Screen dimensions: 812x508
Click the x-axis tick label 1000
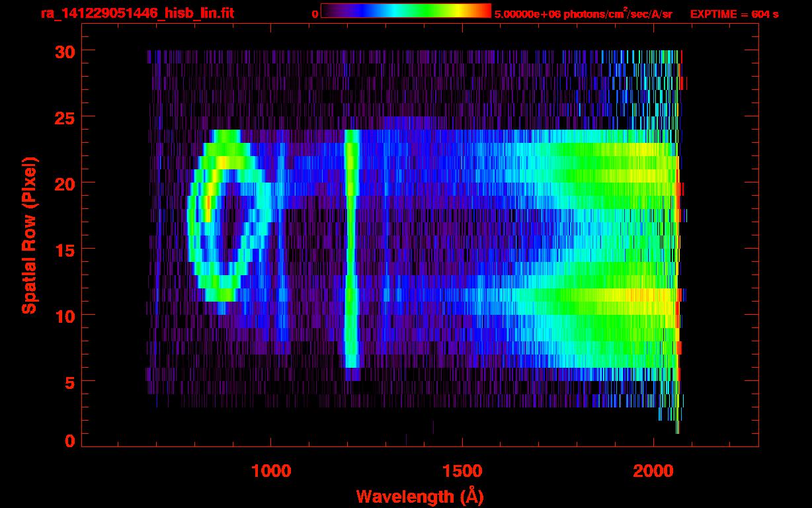click(271, 471)
